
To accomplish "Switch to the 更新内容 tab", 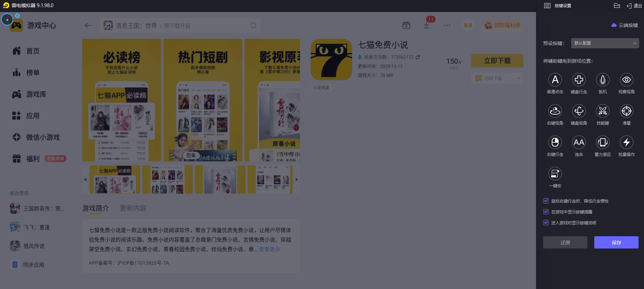I will [133, 208].
